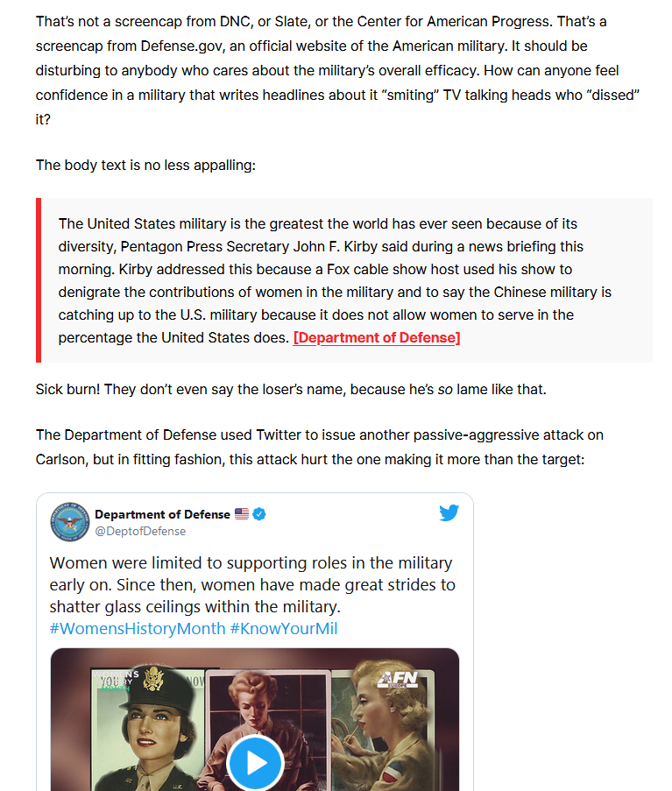Click the Women's History Month logo on the video
This screenshot has width=672, height=791.
click(x=117, y=681)
